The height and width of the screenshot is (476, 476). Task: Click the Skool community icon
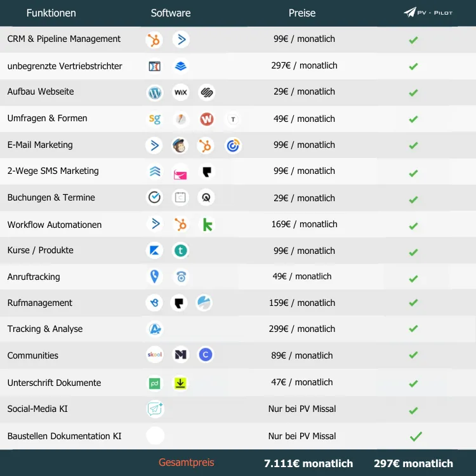(155, 355)
